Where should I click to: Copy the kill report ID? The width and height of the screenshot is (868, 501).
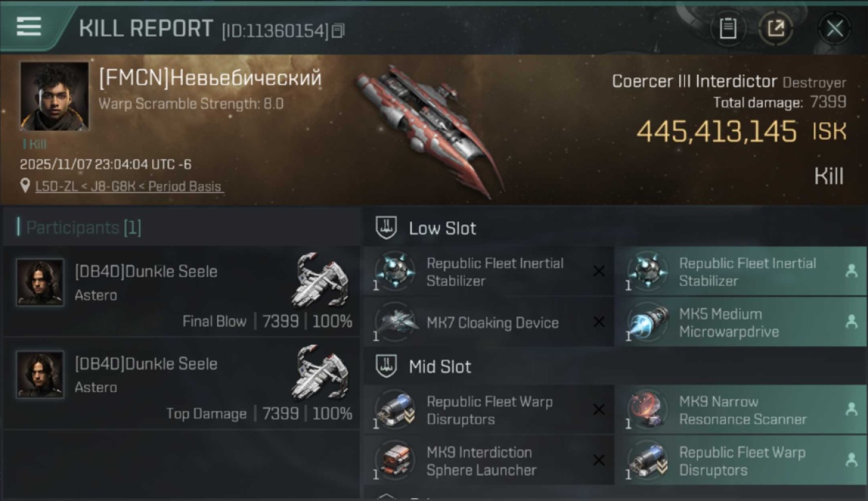point(338,31)
